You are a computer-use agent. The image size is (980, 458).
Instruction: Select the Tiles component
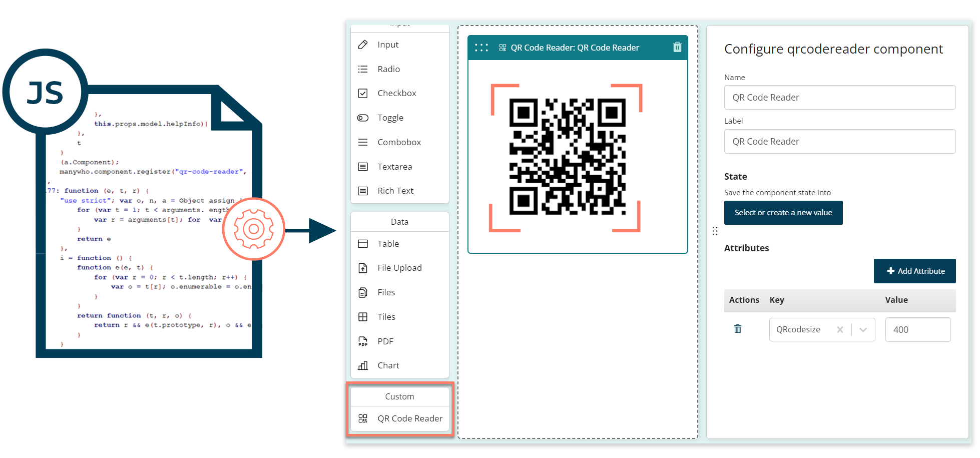tap(386, 317)
